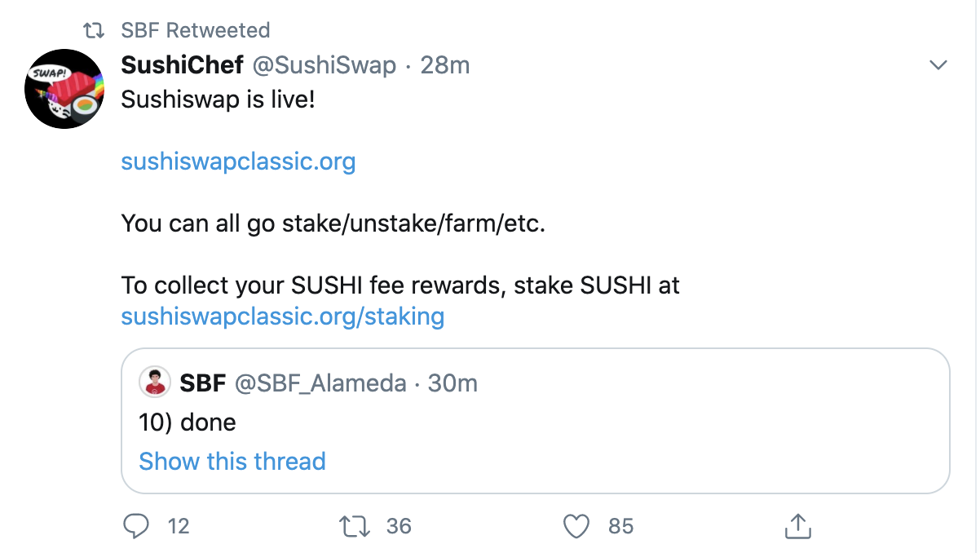Image resolution: width=980 pixels, height=553 pixels.
Task: Click SBF's small avatar in quoted tweet
Action: [x=154, y=383]
